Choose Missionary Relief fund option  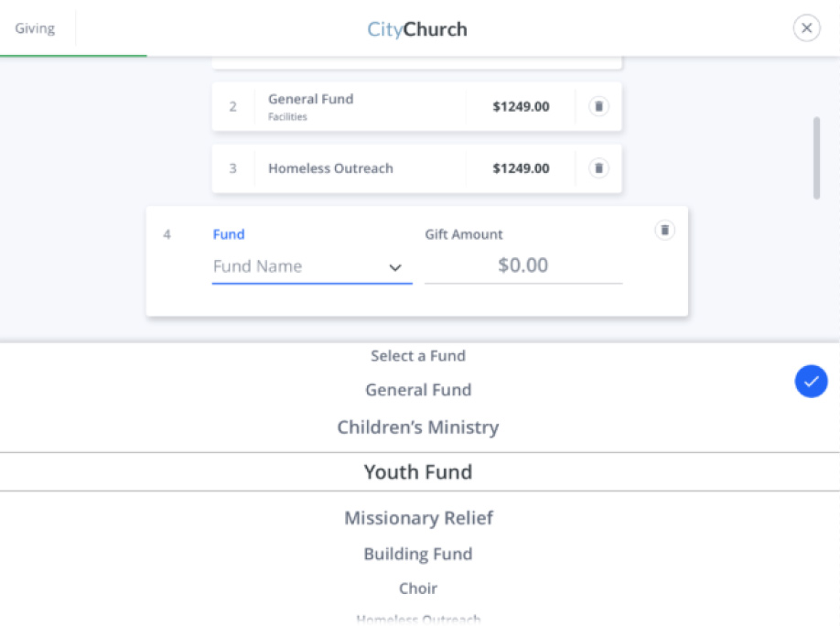[x=418, y=518]
